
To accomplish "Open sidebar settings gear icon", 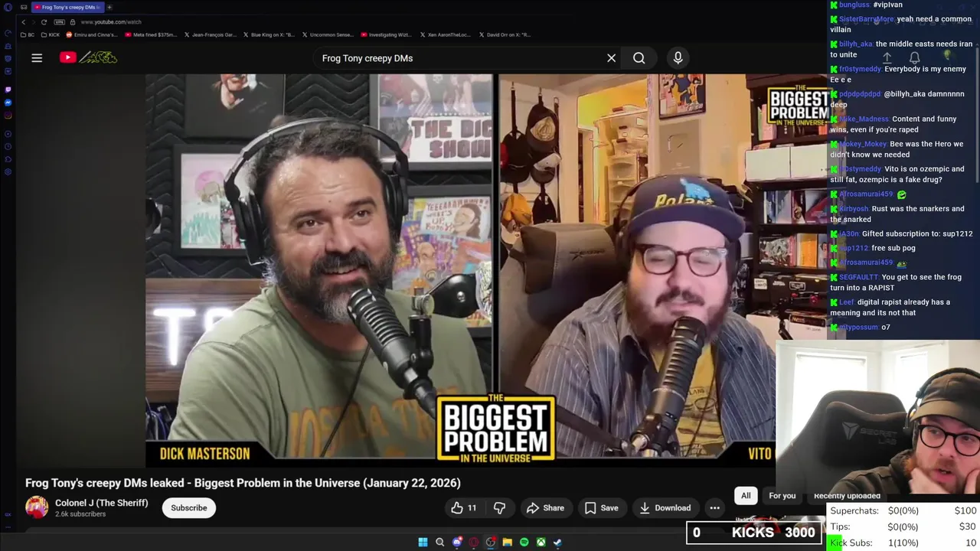I will click(8, 171).
